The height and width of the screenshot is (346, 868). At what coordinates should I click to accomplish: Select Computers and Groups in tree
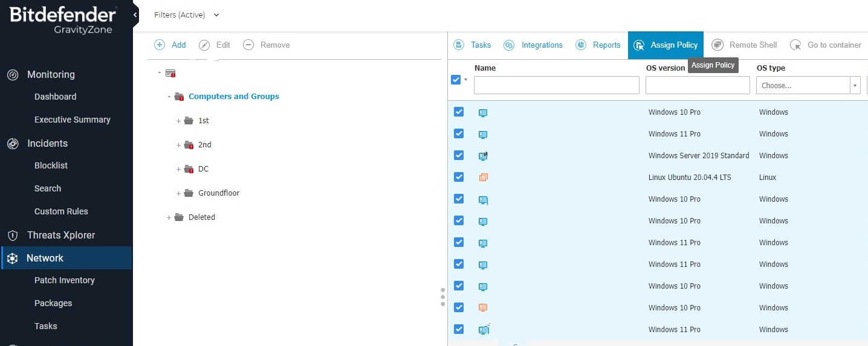tap(234, 97)
